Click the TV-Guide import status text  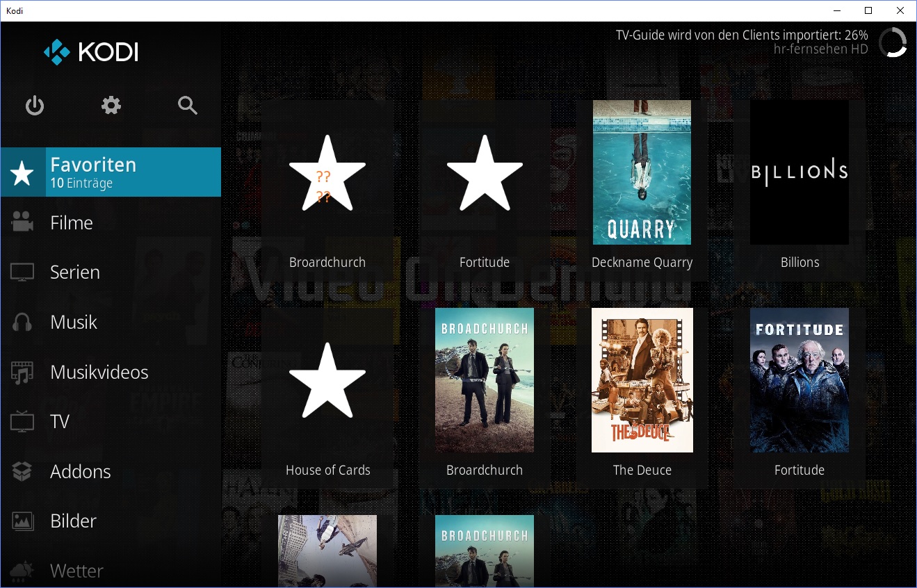pos(742,35)
